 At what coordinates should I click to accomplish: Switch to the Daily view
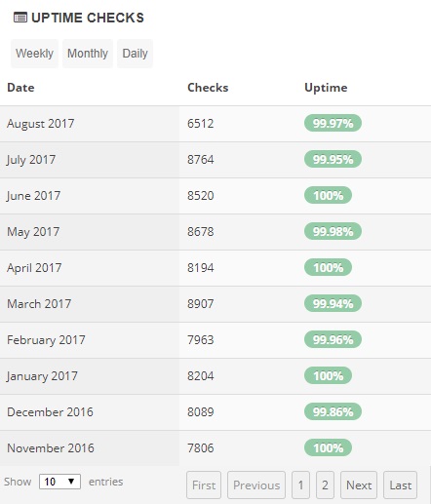tap(135, 54)
